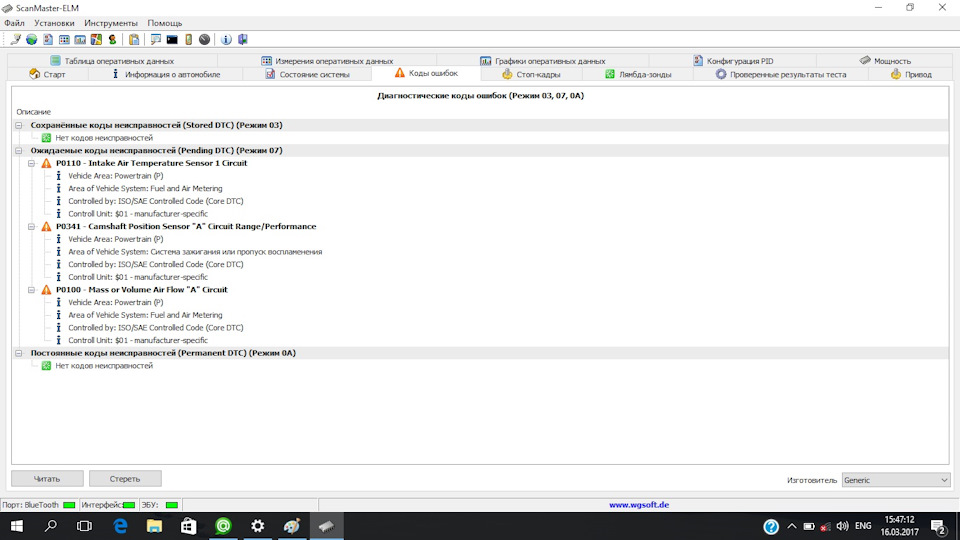The width and height of the screenshot is (960, 540).
Task: Open the Изготовитель Generic dropdown
Action: tap(896, 480)
